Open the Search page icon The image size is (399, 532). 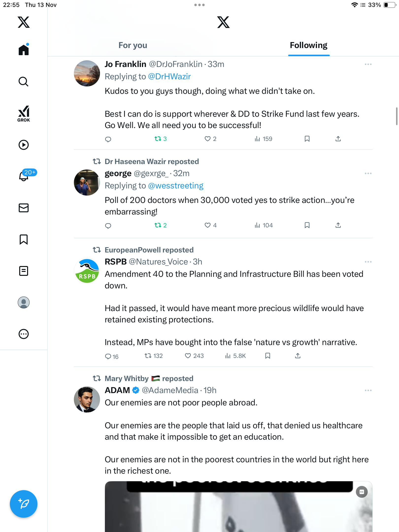24,82
